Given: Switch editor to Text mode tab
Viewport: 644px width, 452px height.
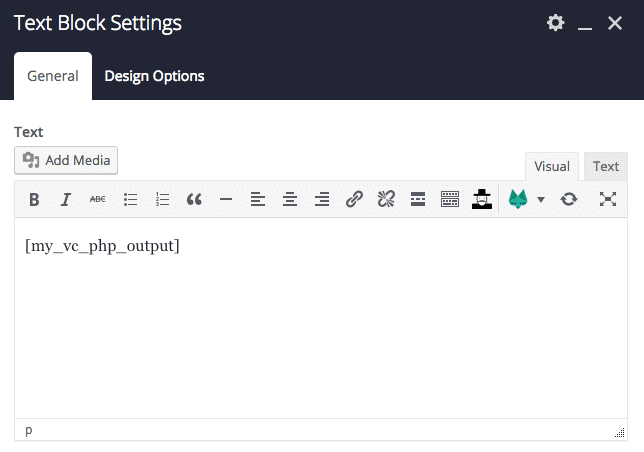Looking at the screenshot, I should (606, 167).
